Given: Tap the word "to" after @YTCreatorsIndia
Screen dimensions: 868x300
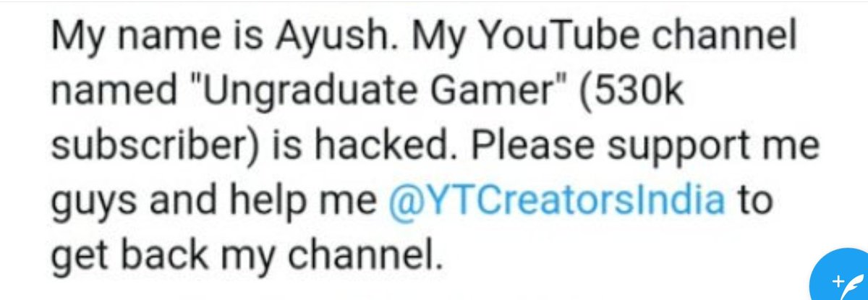Looking at the screenshot, I should coord(754,200).
